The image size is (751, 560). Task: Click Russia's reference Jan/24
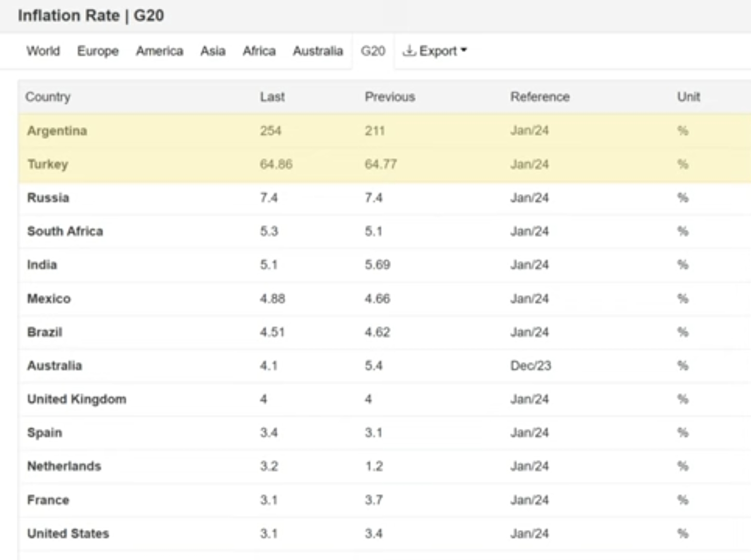coord(530,198)
